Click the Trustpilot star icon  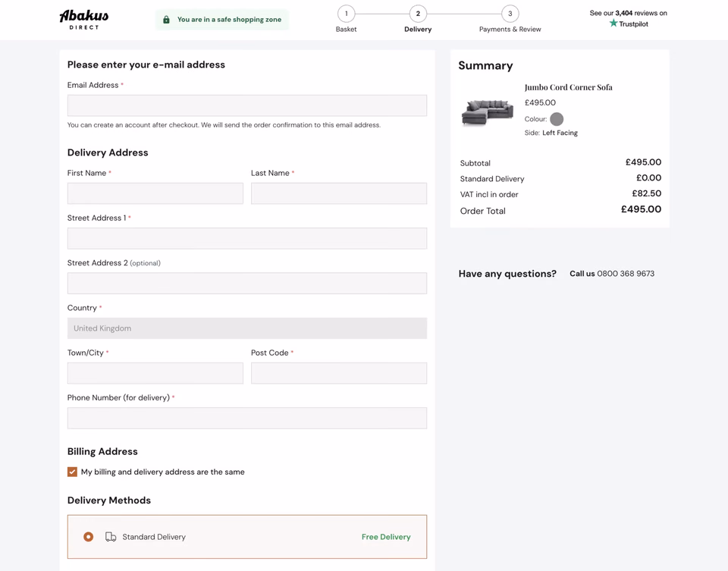[x=613, y=24]
